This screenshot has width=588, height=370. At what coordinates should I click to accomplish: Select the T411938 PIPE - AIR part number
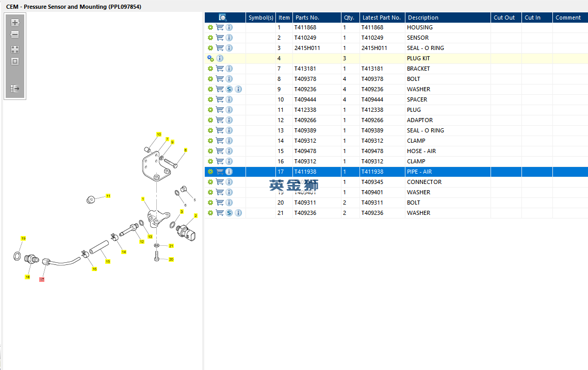coord(317,172)
